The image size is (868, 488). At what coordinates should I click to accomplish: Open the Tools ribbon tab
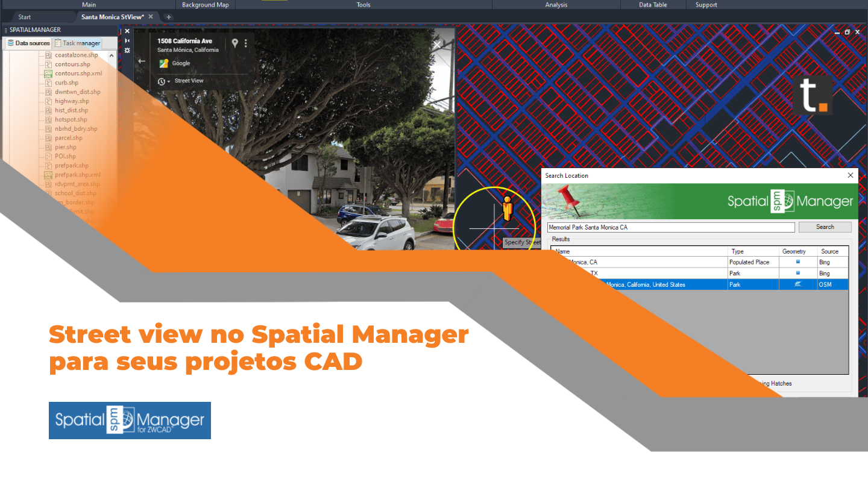[363, 4]
